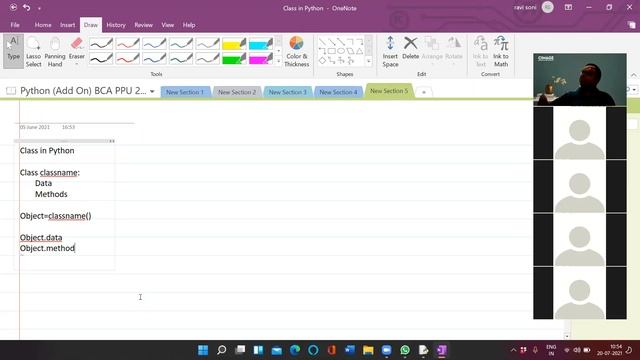This screenshot has height=360, width=640.
Task: Click Ink to Math converter
Action: coord(501,52)
